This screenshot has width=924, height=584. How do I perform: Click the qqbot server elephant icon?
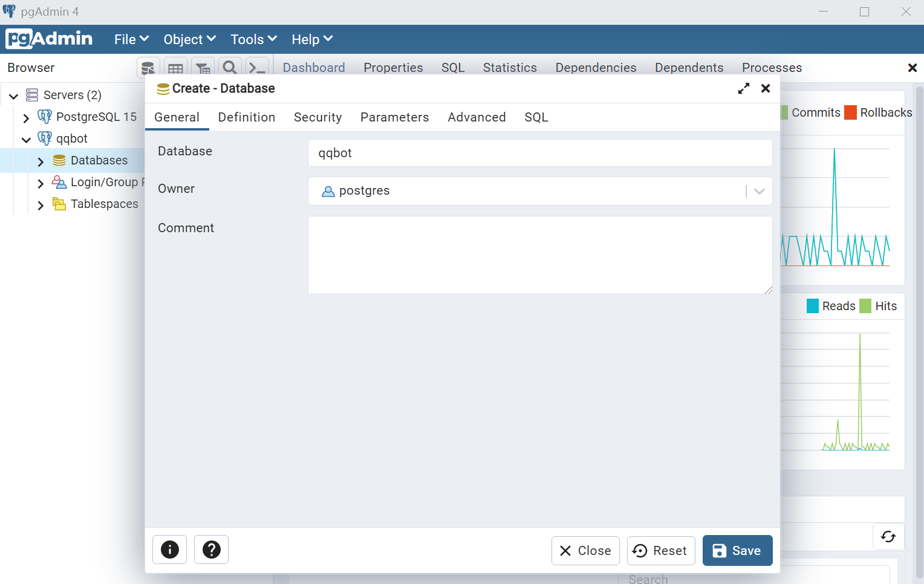(x=45, y=138)
